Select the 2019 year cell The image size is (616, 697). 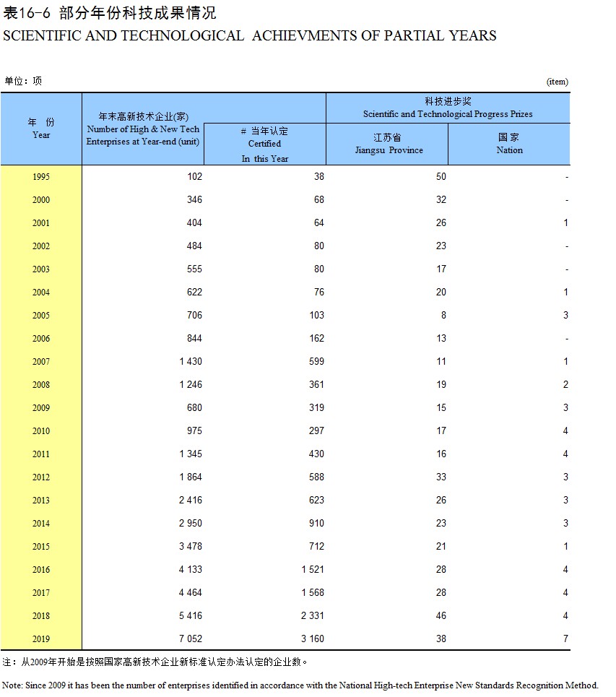pyautogui.click(x=41, y=638)
